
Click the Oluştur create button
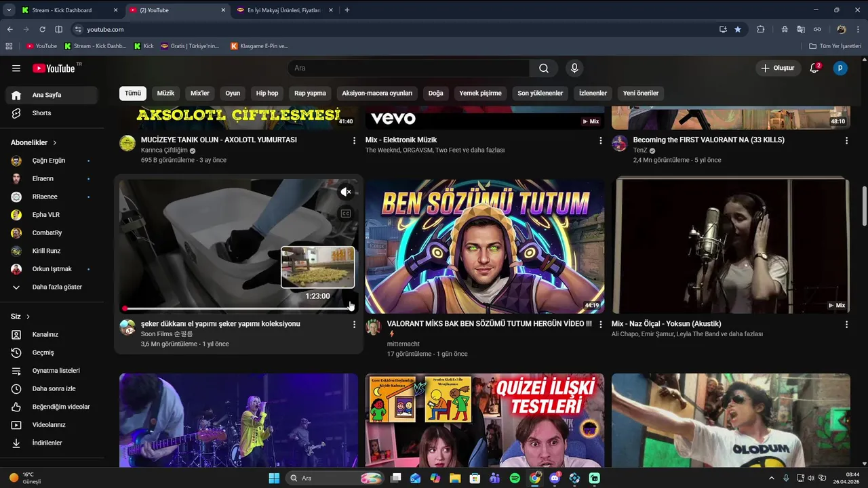pos(777,68)
